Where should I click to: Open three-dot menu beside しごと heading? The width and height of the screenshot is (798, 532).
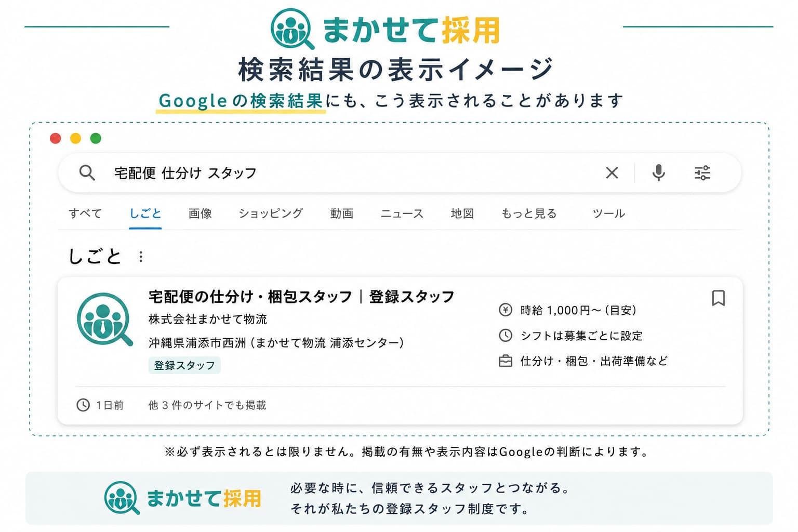pyautogui.click(x=141, y=257)
